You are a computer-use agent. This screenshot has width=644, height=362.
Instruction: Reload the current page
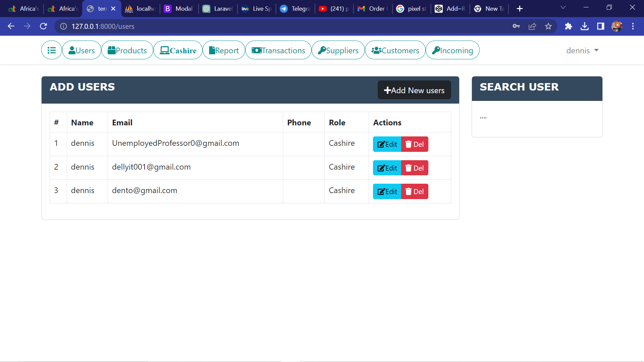click(x=43, y=26)
